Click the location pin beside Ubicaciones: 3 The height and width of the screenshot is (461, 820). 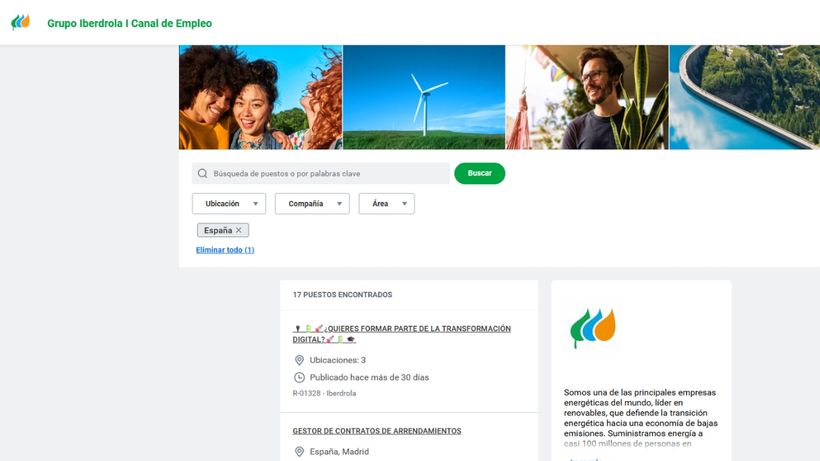(x=299, y=360)
